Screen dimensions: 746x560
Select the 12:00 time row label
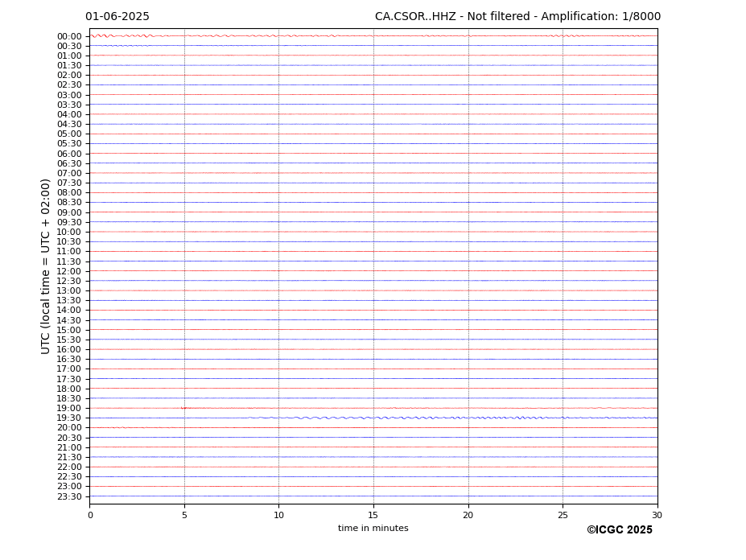69,272
